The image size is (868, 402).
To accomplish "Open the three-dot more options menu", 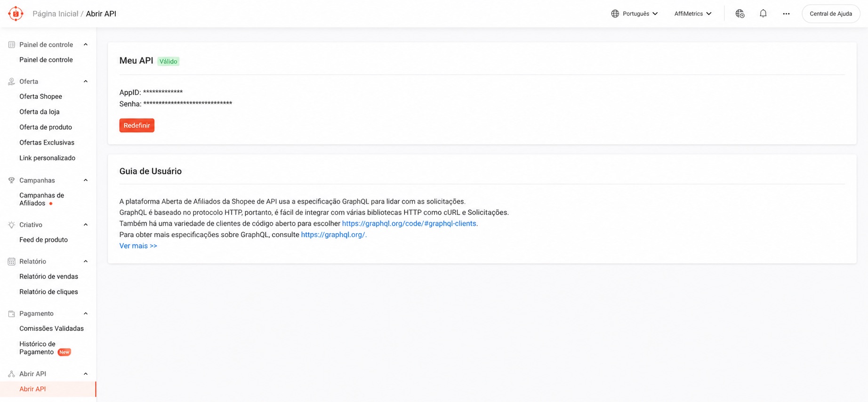I will (x=786, y=14).
